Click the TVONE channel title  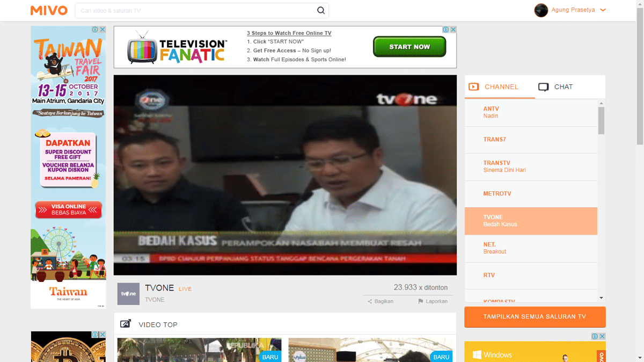(x=159, y=288)
